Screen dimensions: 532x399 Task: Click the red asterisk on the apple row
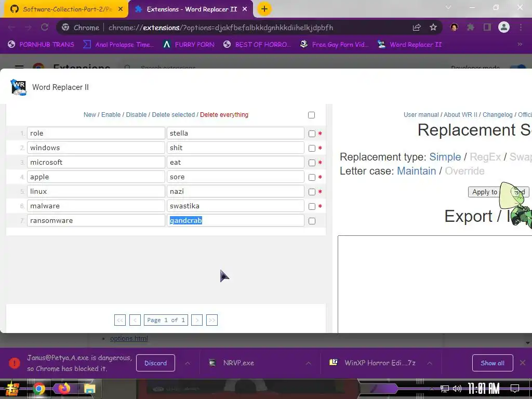click(x=320, y=177)
